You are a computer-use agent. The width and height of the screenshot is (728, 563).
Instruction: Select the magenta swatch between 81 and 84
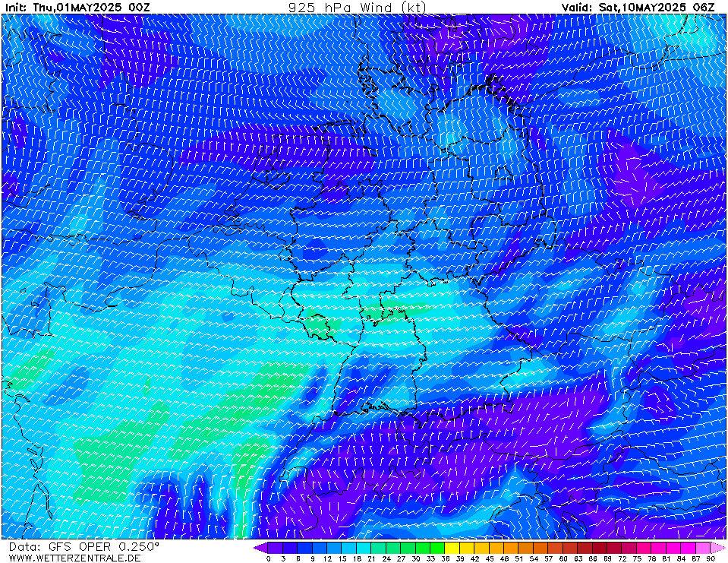[673, 548]
